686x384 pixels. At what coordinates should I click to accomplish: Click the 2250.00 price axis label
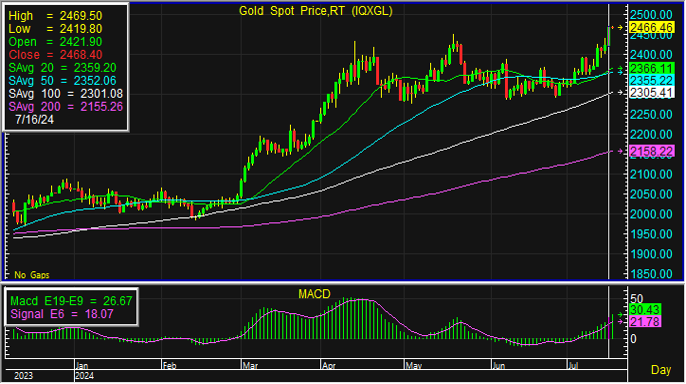click(651, 115)
